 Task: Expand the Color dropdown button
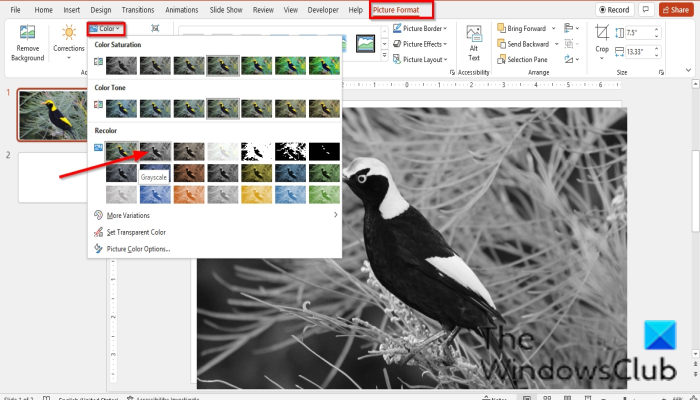105,28
